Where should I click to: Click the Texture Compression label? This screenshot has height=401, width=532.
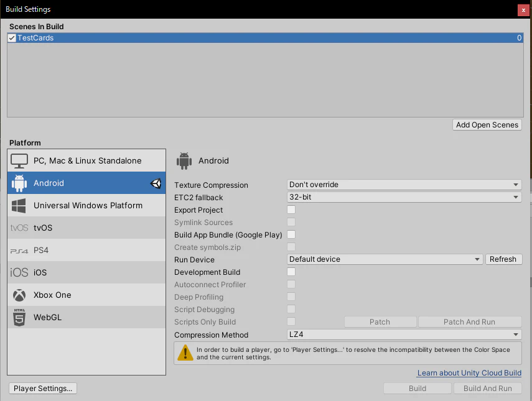coord(211,185)
